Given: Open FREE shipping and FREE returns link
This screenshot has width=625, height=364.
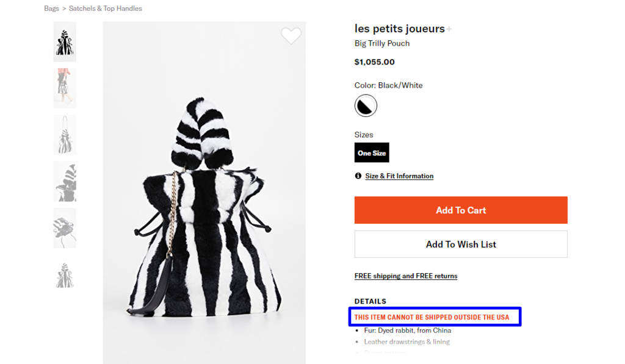Looking at the screenshot, I should 406,276.
